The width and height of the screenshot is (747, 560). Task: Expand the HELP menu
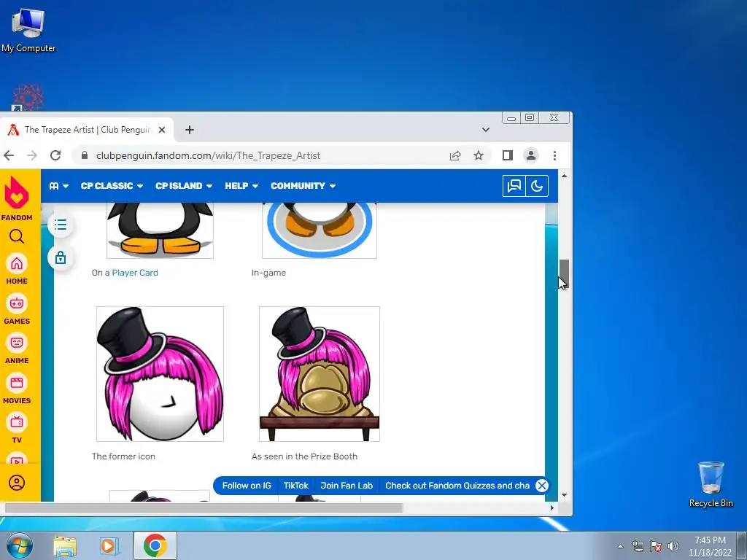coord(241,186)
